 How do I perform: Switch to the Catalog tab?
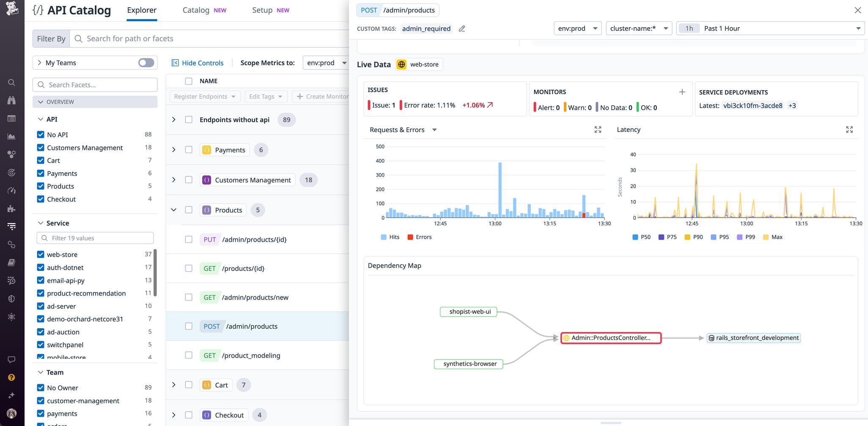tap(204, 10)
